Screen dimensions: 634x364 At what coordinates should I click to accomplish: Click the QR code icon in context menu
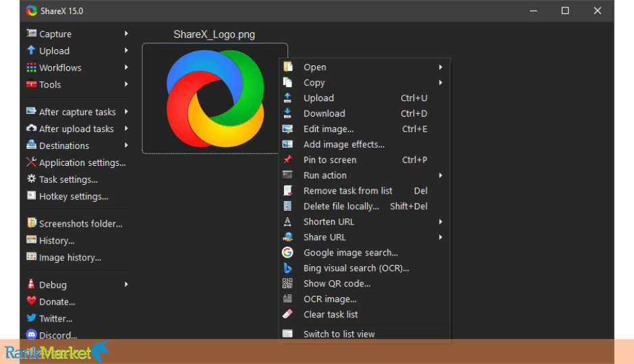point(287,283)
